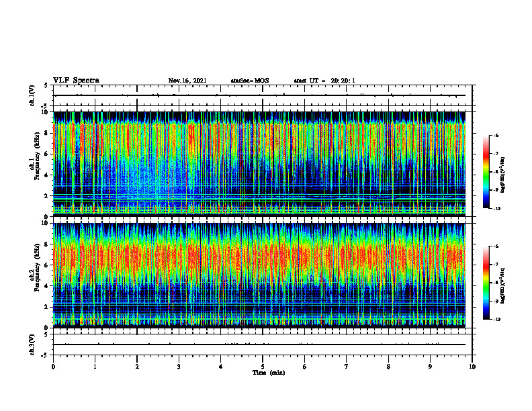Click the ch.2 color scale bar
Viewport: 532px width, 411px height.
[486, 283]
